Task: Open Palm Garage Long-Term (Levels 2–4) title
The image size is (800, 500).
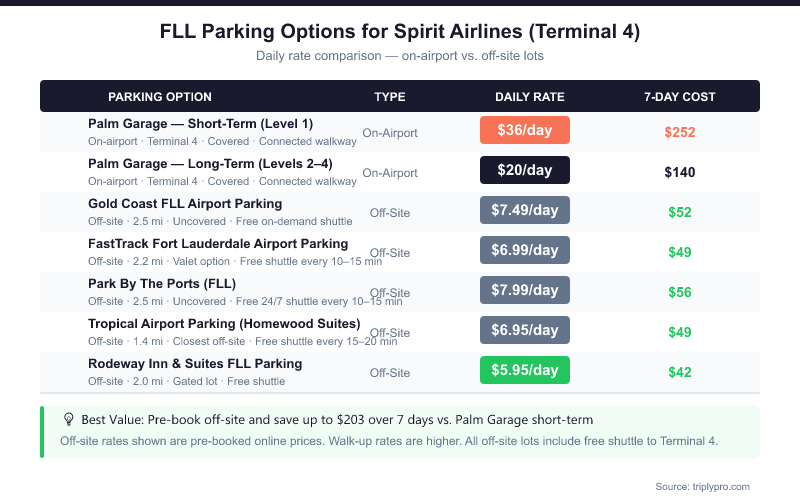Action: 210,164
